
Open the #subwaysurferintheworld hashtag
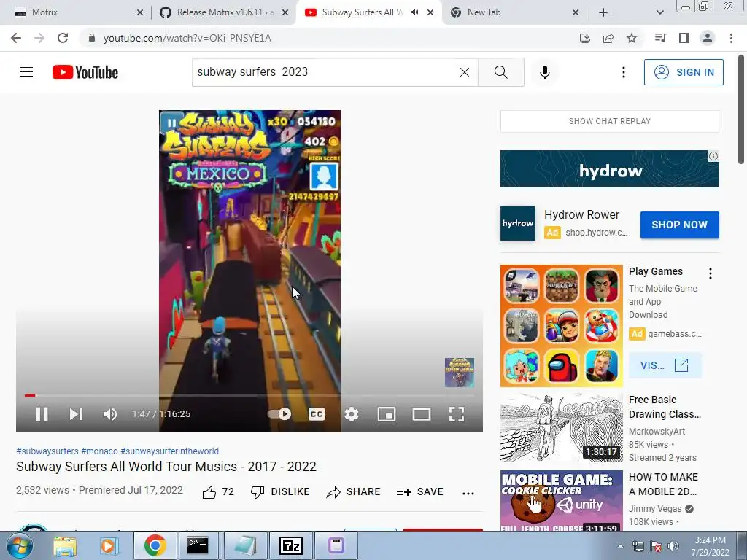coord(169,451)
